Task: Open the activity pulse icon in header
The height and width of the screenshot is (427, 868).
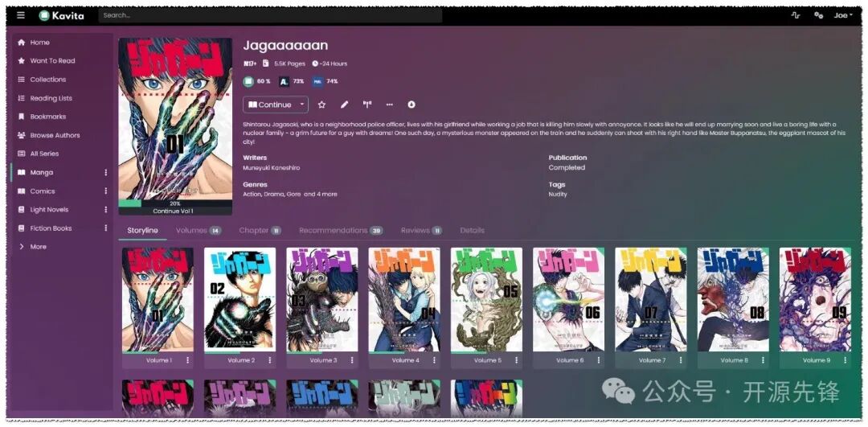Action: [x=796, y=15]
